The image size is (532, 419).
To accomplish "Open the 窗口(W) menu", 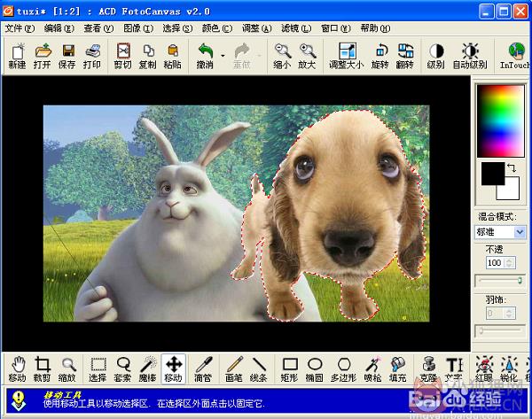I will point(336,28).
